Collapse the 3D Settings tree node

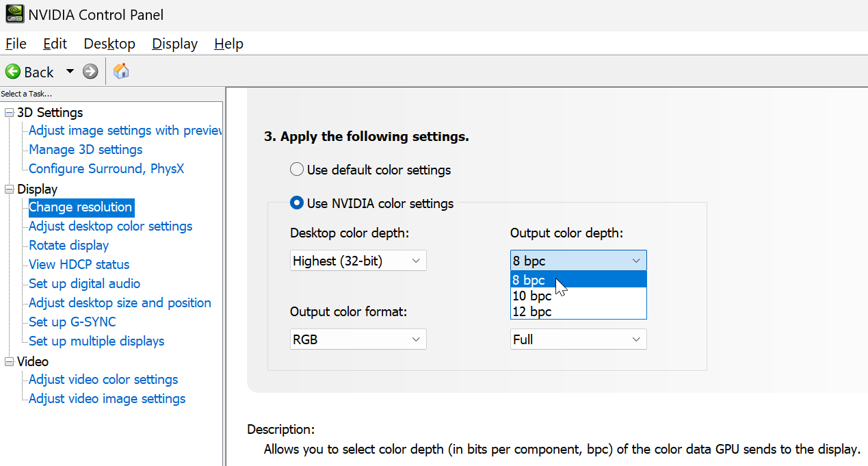pos(9,112)
